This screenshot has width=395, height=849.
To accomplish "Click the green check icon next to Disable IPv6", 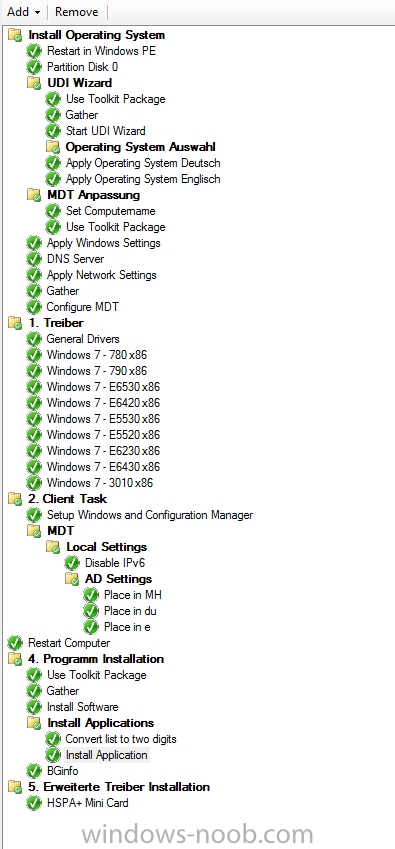I will click(72, 563).
